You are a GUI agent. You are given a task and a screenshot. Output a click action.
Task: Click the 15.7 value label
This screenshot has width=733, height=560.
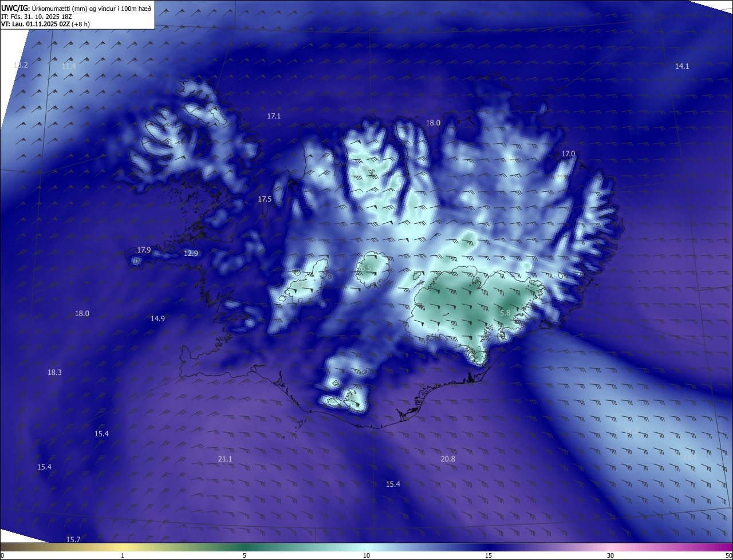[x=73, y=540]
